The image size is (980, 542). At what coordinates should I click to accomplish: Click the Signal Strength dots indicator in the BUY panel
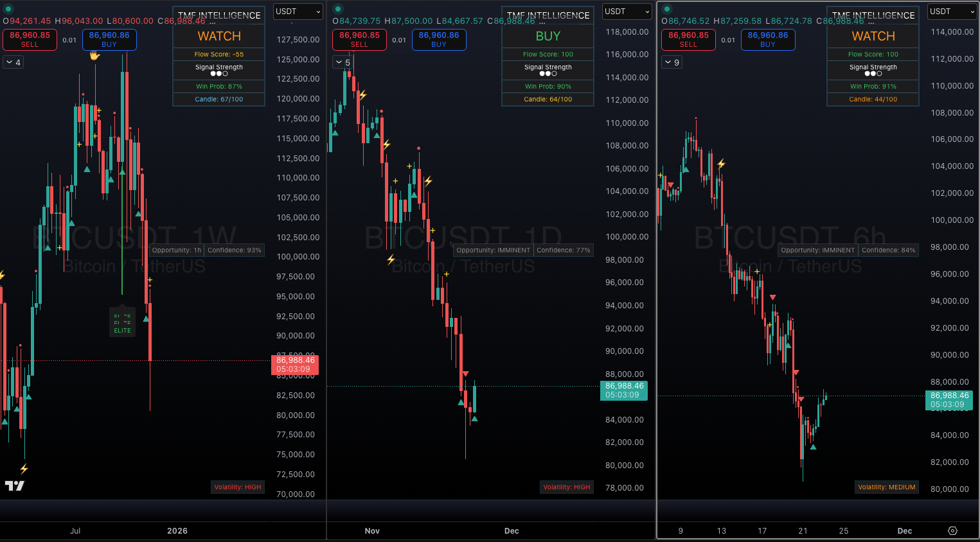(548, 73)
